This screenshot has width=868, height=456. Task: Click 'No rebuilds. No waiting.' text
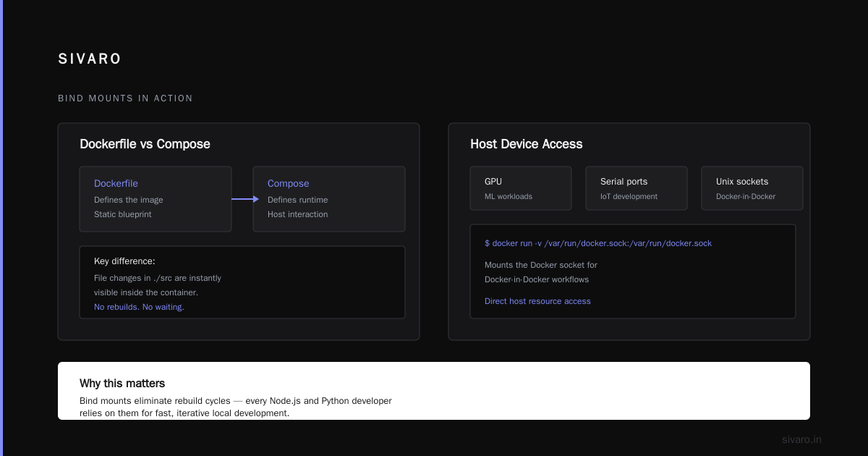coord(139,307)
